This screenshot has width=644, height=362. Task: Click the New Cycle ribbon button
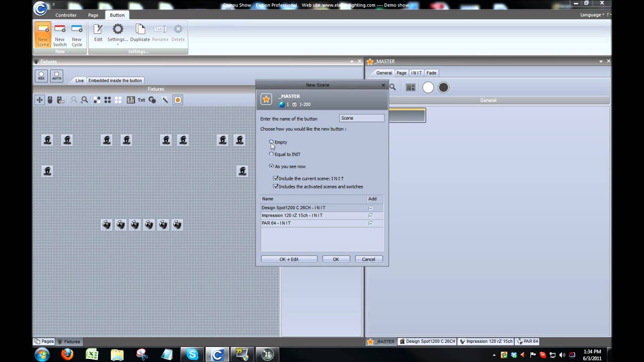76,35
